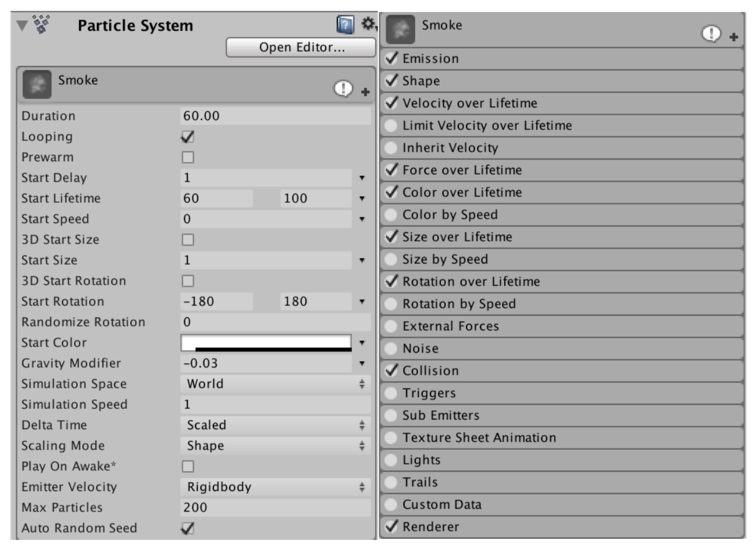The height and width of the screenshot is (548, 756).
Task: Click the Max Particles input field
Action: click(275, 508)
